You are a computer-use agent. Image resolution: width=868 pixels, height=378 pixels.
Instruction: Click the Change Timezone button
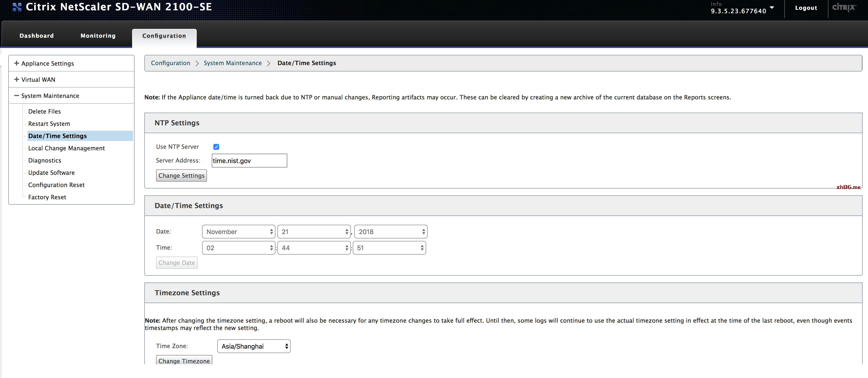point(184,360)
